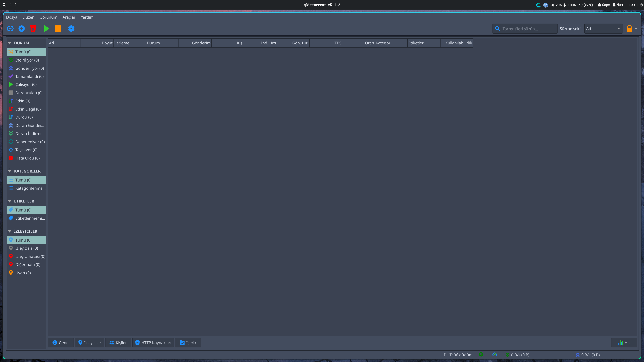The height and width of the screenshot is (362, 644).
Task: Click the Denetleniyor refresh filter icon
Action: coord(11,142)
